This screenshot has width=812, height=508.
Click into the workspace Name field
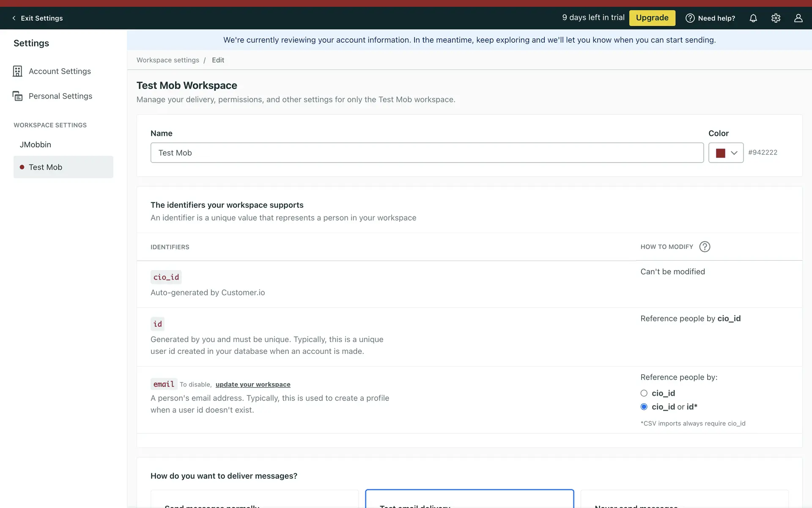pos(426,153)
